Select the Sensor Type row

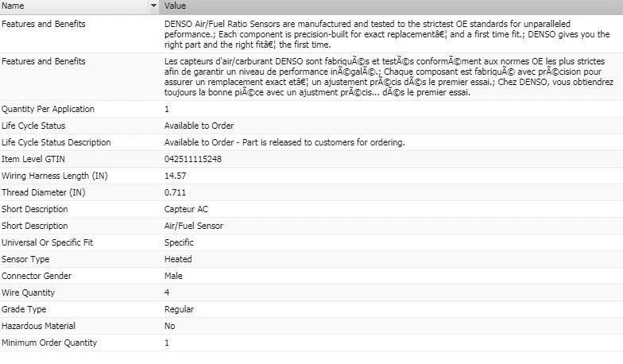[311, 259]
